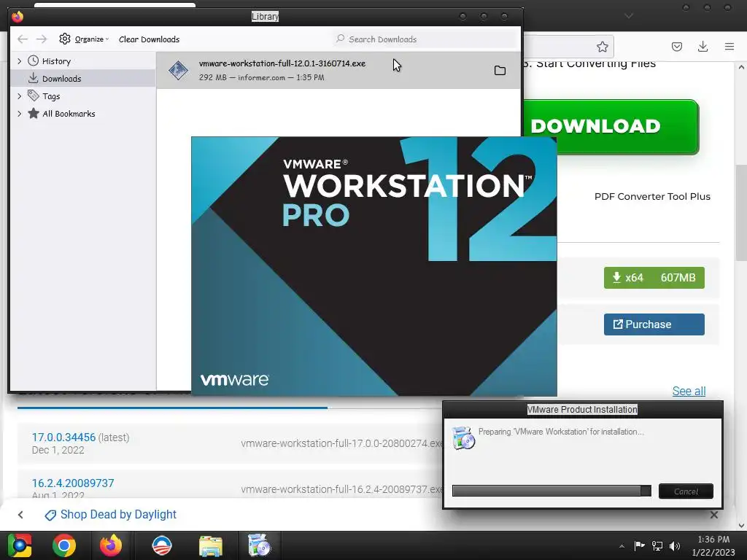Click the installation progress bar
This screenshot has width=747, height=560.
[551, 491]
